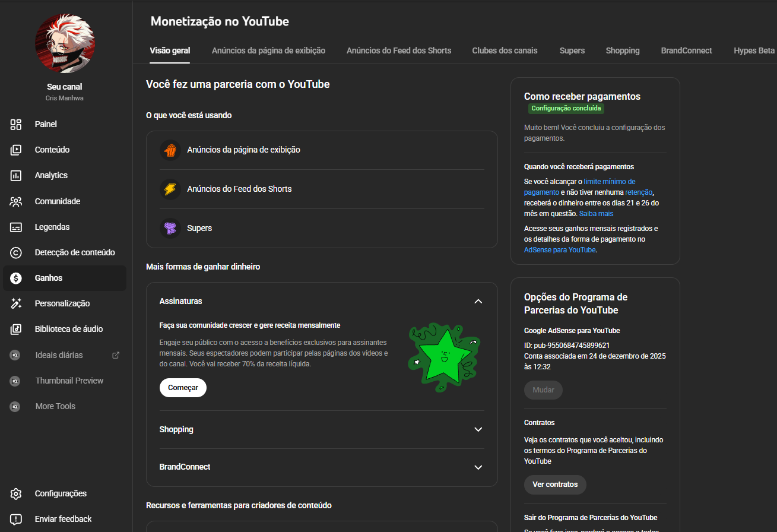Screen dimensions: 777x532
Task: Click the Saiba mais link
Action: pos(596,214)
